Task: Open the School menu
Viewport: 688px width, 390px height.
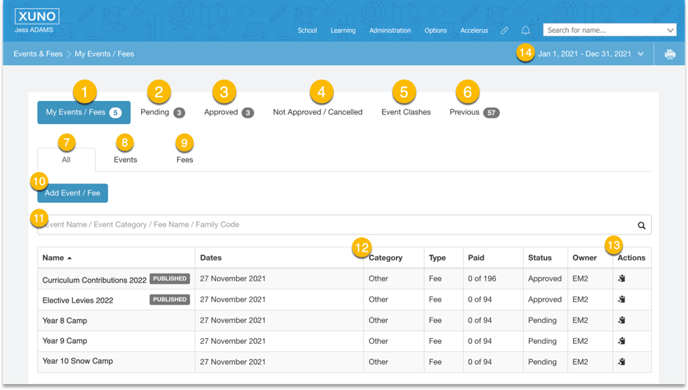Action: 307,30
